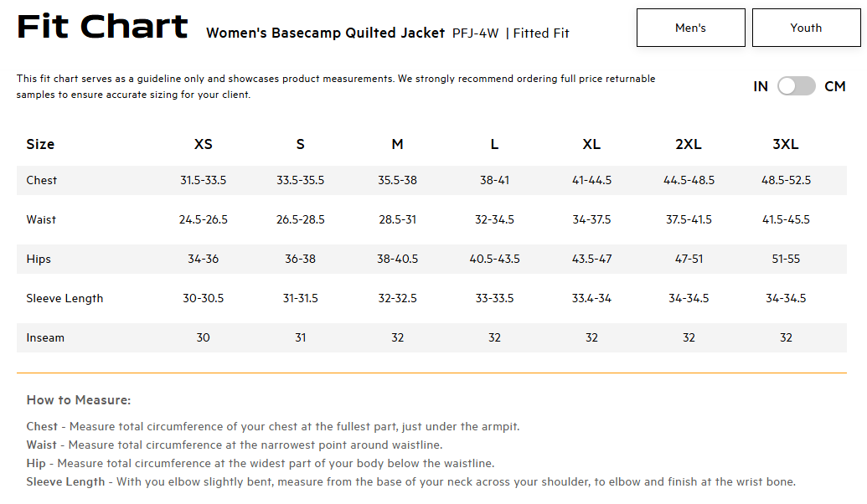Click the 2XL size column header
Screen dimensions: 867x504
(x=689, y=144)
